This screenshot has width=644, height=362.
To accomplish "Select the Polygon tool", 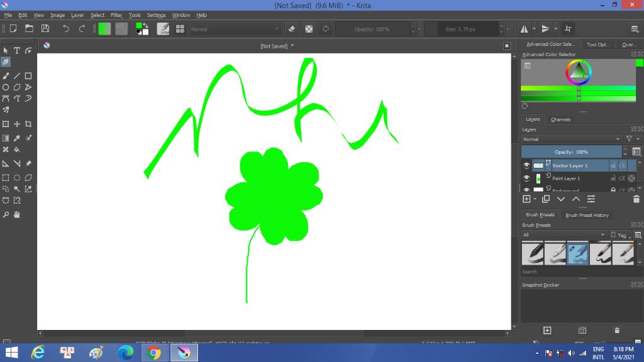I will 17,87.
